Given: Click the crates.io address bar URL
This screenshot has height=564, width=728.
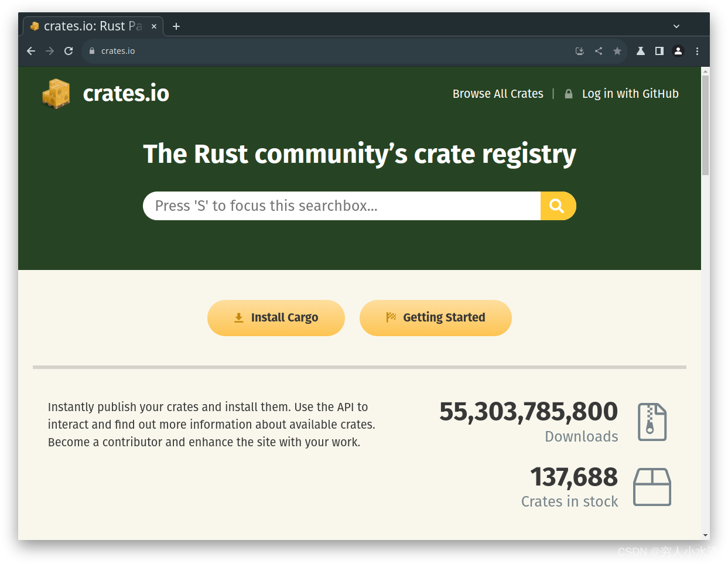Looking at the screenshot, I should tap(118, 51).
